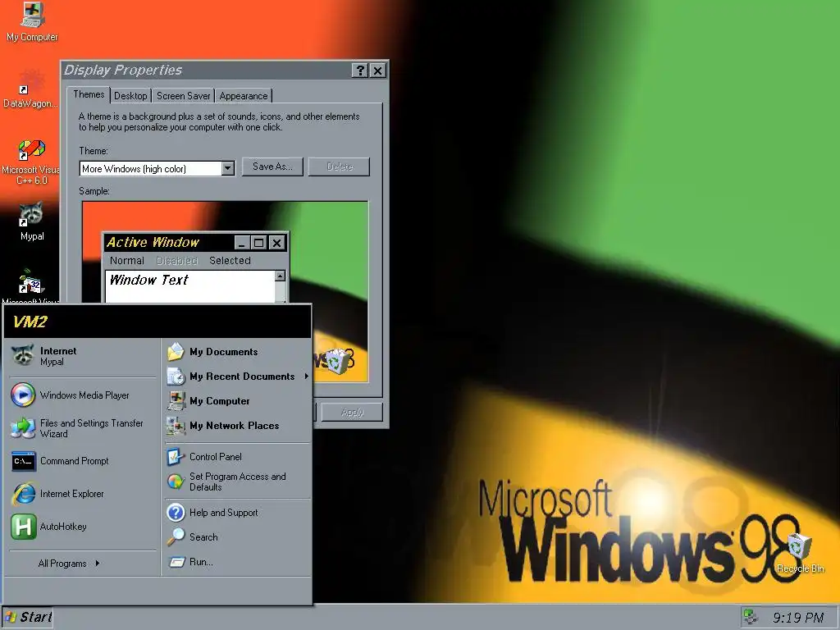
Task: Click the AutoHotkey green H icon
Action: [x=24, y=526]
